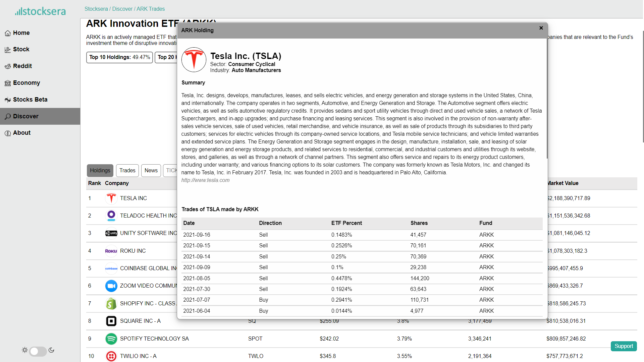This screenshot has height=362, width=644.
Task: Click the Home house icon in sidebar
Action: tap(8, 33)
